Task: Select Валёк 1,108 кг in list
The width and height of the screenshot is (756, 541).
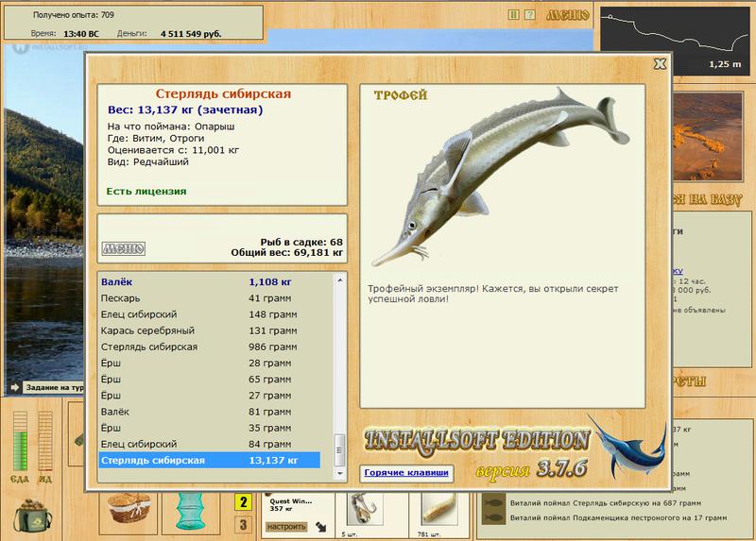Action: pos(209,281)
